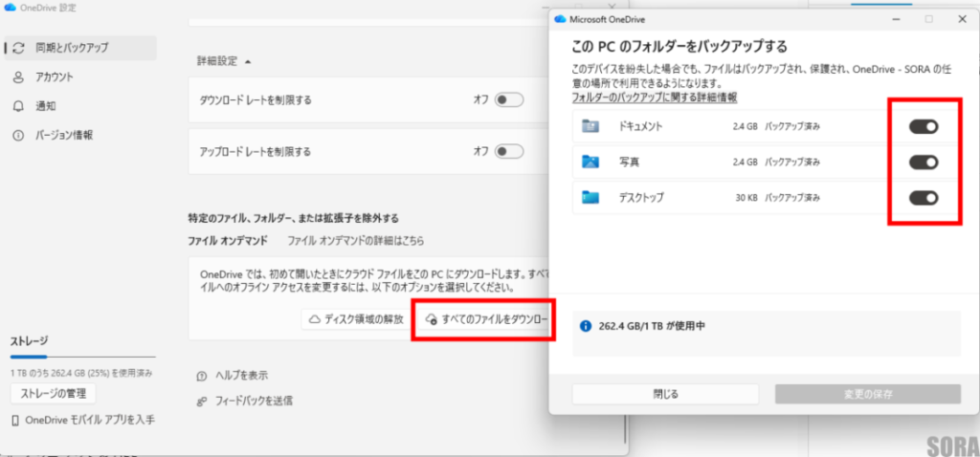Click 262.4 GB/1 TB が使用中 text
This screenshot has width=980, height=457.
click(x=651, y=326)
